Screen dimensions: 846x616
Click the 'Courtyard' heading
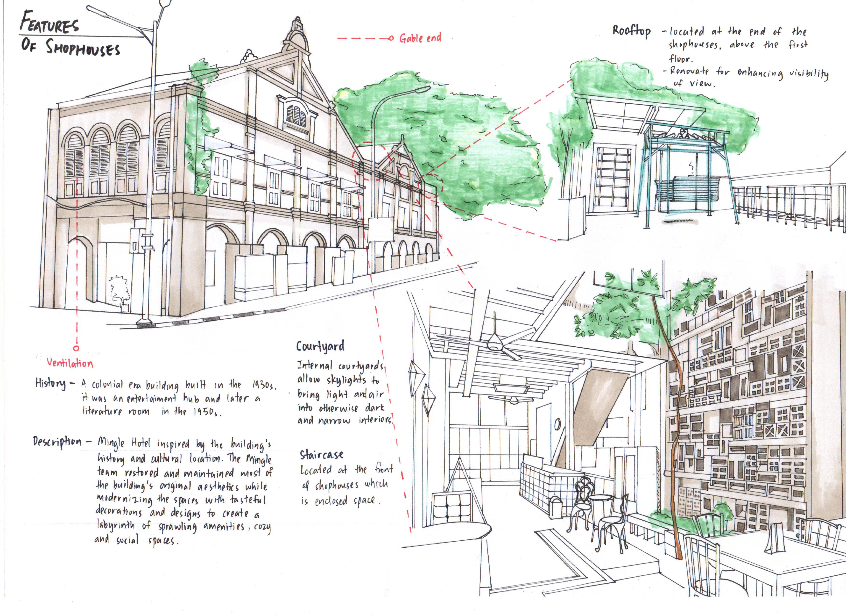pyautogui.click(x=320, y=346)
